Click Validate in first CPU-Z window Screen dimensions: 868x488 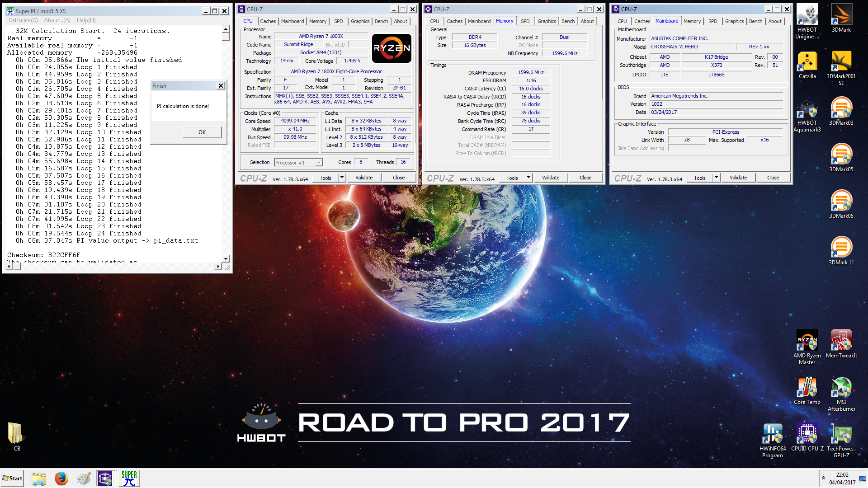[x=364, y=178]
